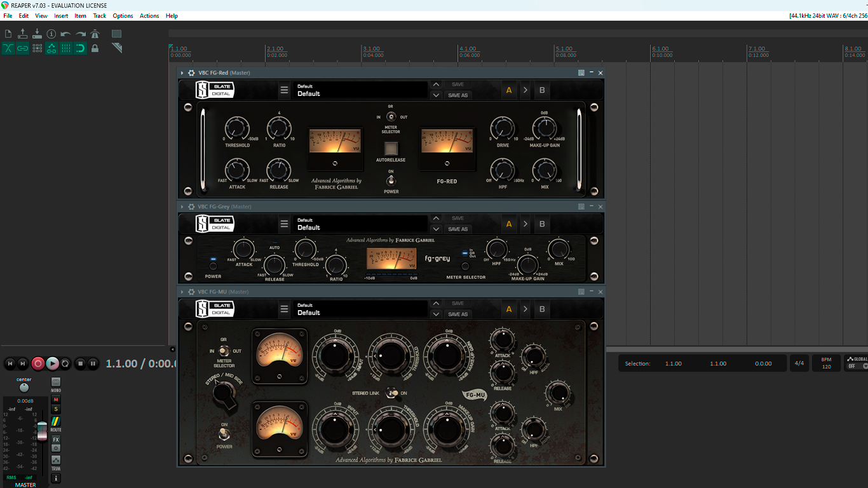Select next preset chevron in FG-Red
The image size is (868, 488).
click(x=436, y=95)
